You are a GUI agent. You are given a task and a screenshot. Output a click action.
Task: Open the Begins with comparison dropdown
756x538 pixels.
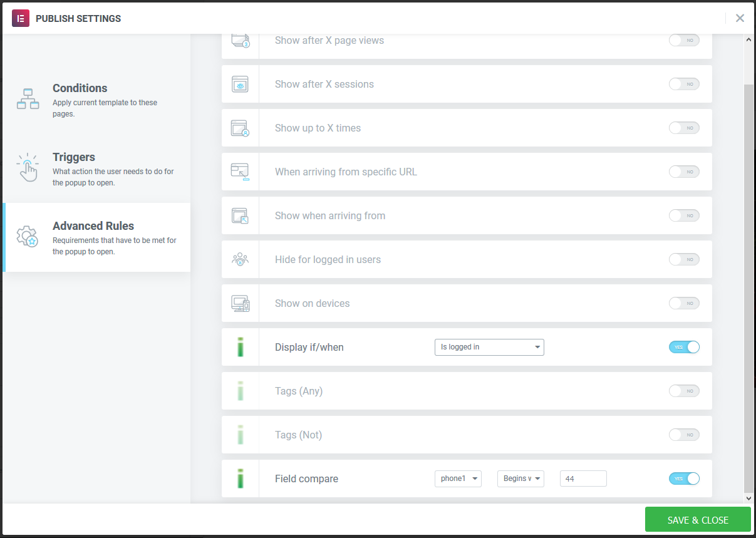click(x=520, y=479)
